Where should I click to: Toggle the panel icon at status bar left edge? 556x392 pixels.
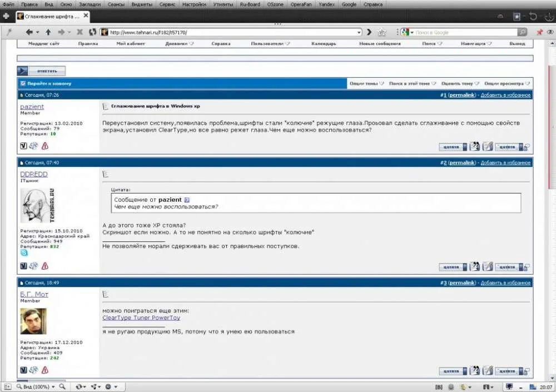point(7,386)
